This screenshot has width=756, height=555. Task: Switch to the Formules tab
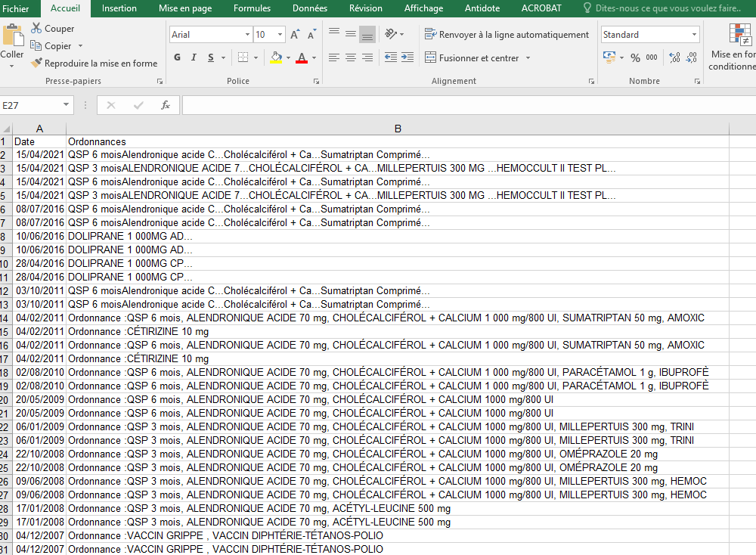pos(252,8)
